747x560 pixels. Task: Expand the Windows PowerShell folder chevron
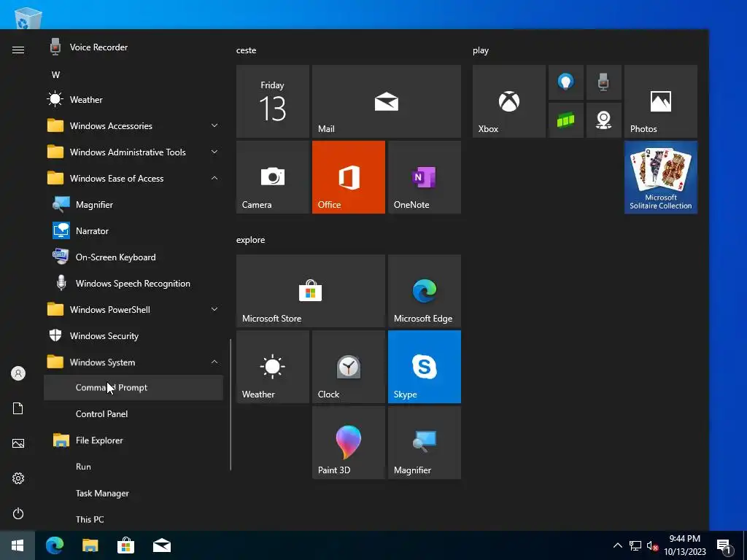[x=214, y=309]
